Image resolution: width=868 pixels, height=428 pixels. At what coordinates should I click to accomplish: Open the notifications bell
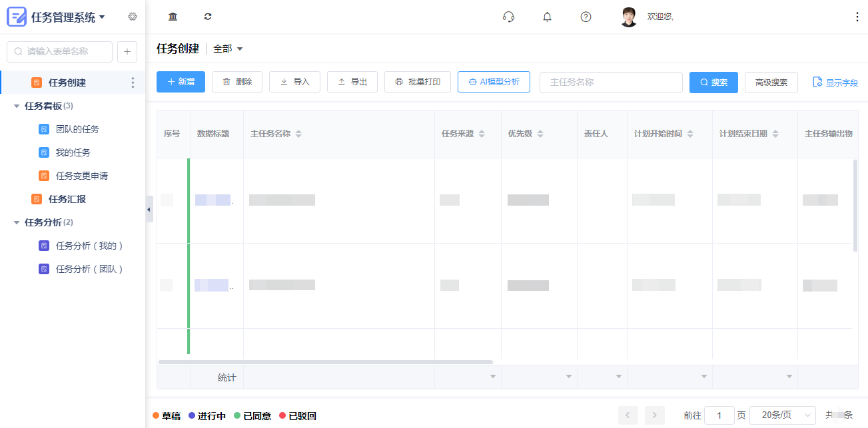point(548,17)
